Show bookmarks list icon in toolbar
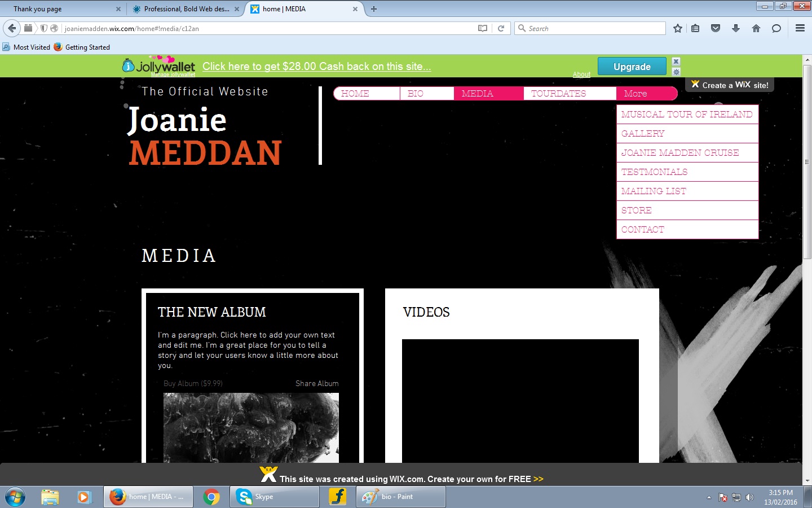This screenshot has height=508, width=812. [696, 28]
